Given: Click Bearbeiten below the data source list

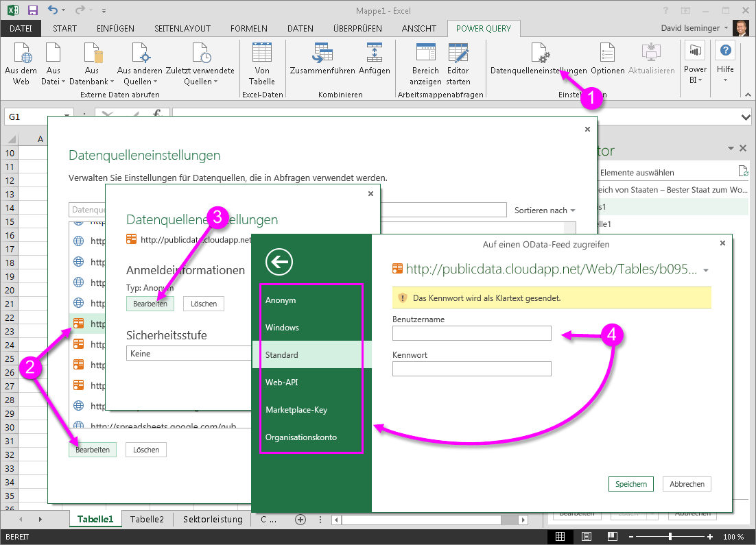Looking at the screenshot, I should click(93, 450).
